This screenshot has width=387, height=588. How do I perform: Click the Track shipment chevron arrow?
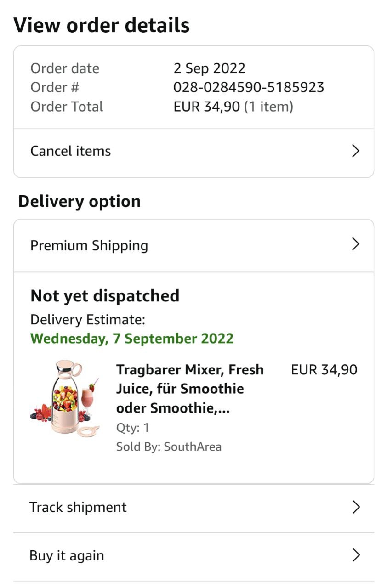click(356, 507)
